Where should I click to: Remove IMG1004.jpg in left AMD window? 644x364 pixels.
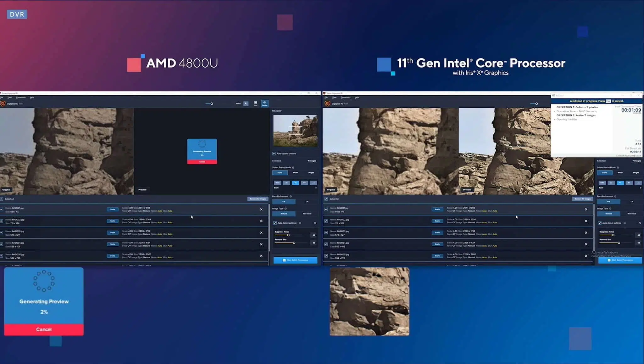click(x=261, y=244)
